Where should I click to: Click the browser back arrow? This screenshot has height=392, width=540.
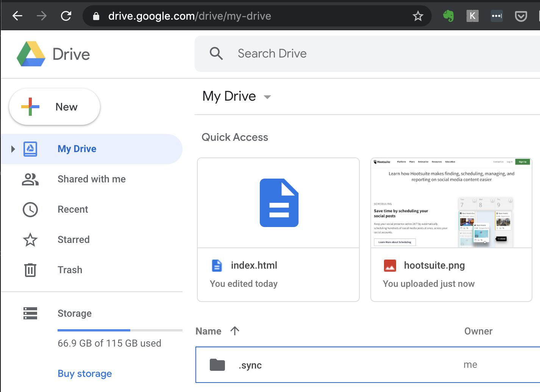click(x=17, y=16)
